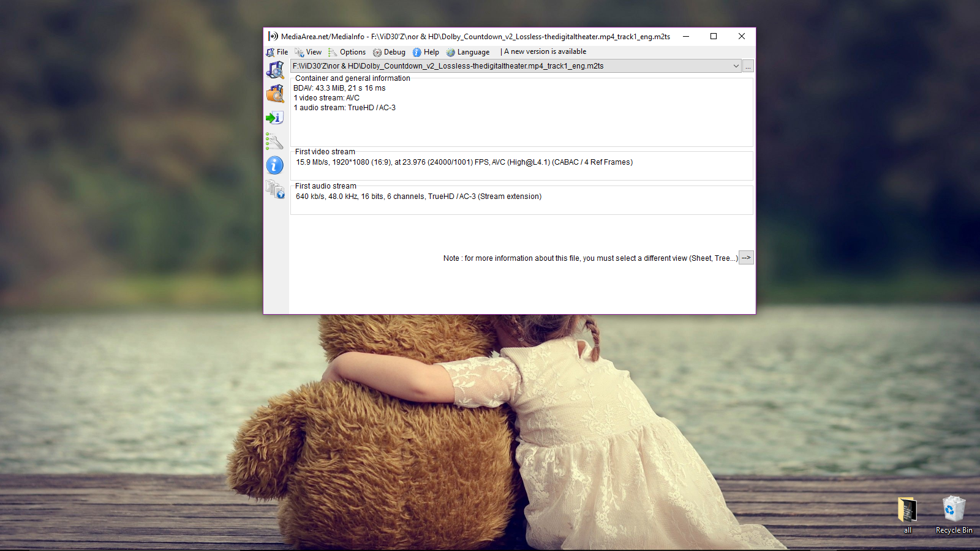The image size is (980, 551).
Task: Expand the file path dropdown
Action: [736, 66]
